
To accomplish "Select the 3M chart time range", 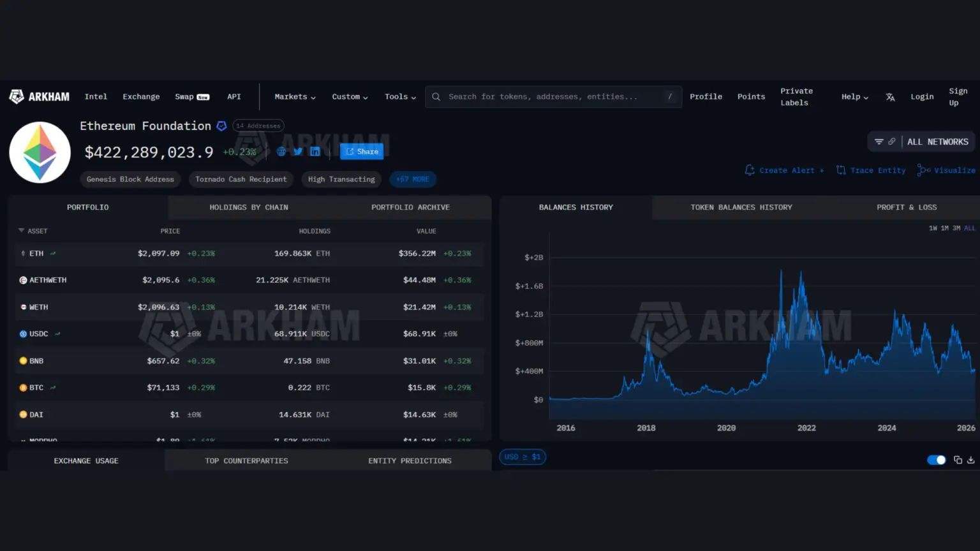I will pos(956,228).
